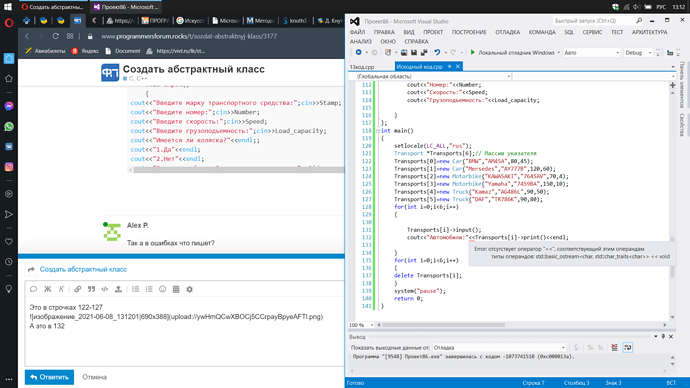The height and width of the screenshot is (388, 690).
Task: Insert a code block in the reply editor
Action: [105, 289]
